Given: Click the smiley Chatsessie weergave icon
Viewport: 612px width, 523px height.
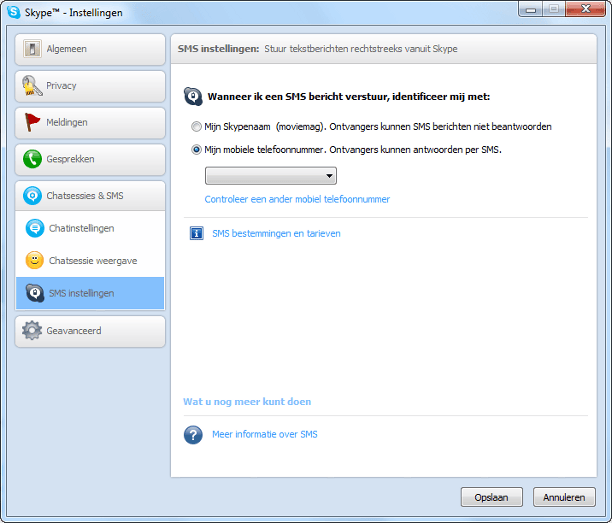Looking at the screenshot, I should point(35,261).
